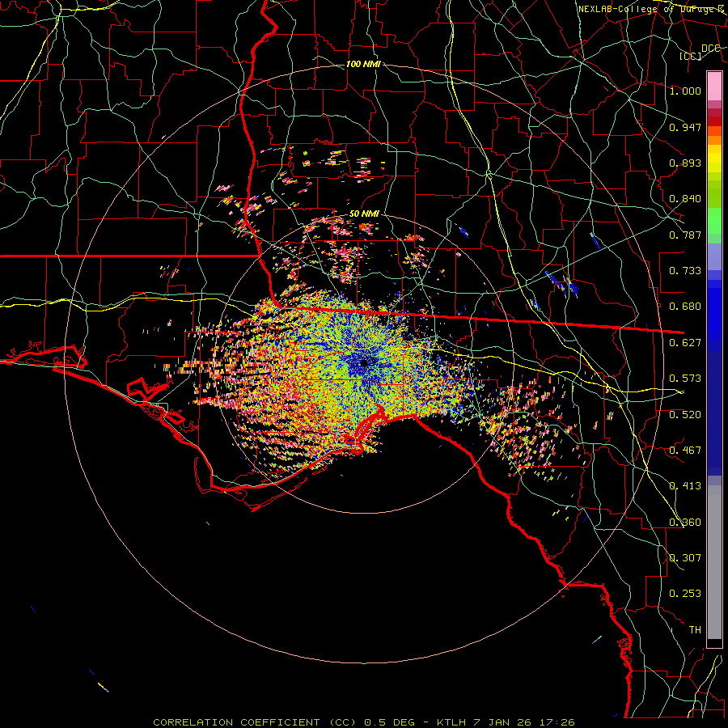Viewport: 728px width, 728px height.
Task: Click the 0.253 legend value
Action: 685,594
